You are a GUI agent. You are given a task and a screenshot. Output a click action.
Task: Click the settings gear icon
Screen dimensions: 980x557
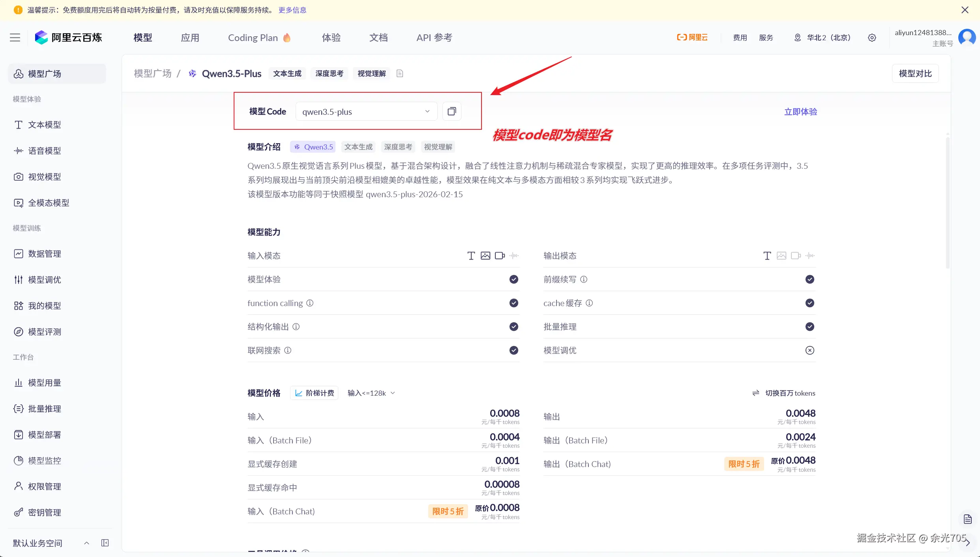coord(872,38)
